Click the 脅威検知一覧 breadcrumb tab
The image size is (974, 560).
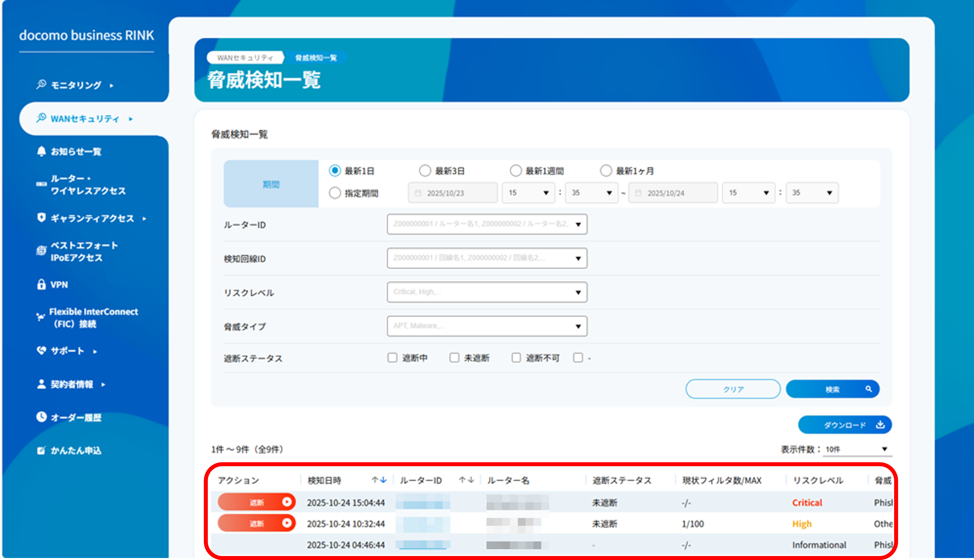316,58
